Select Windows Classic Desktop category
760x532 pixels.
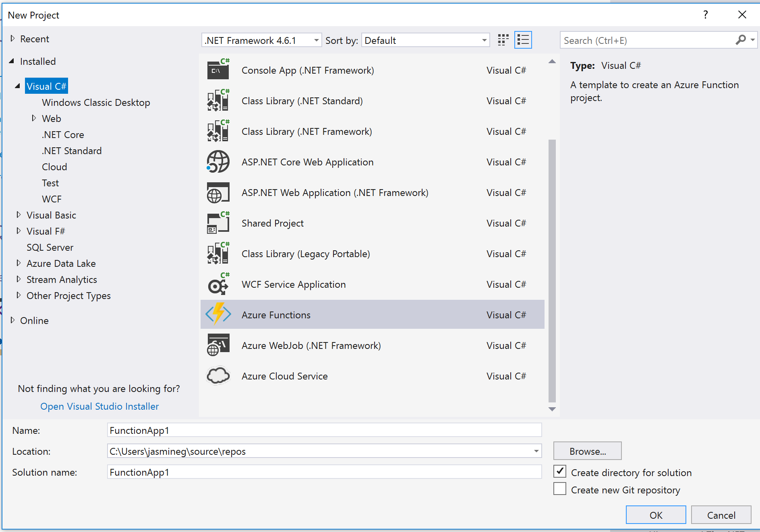(x=96, y=103)
